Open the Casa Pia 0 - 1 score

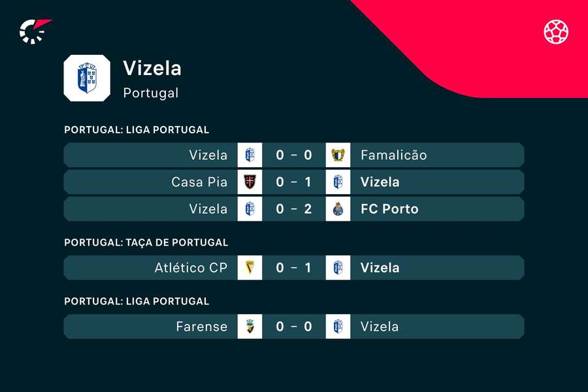294,182
